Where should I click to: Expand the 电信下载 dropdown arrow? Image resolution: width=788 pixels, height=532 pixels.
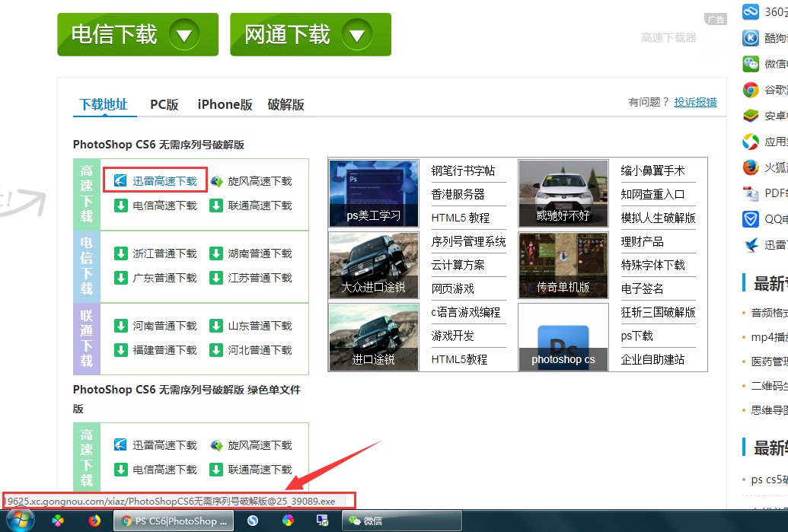click(x=185, y=33)
